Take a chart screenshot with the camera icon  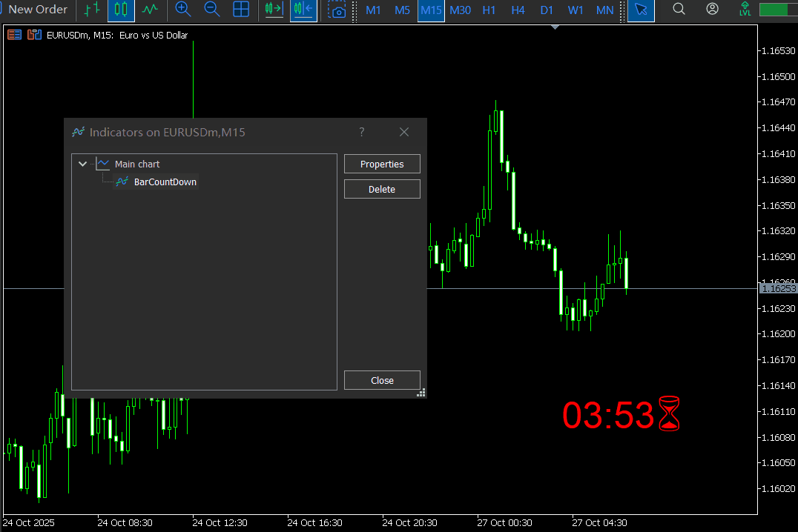pos(337,11)
